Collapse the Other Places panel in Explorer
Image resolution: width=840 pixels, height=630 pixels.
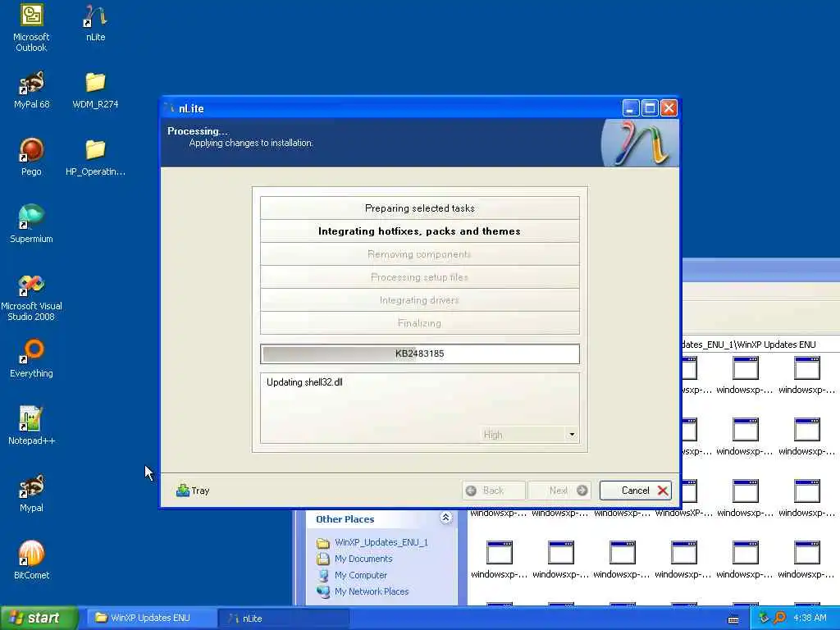pyautogui.click(x=445, y=518)
